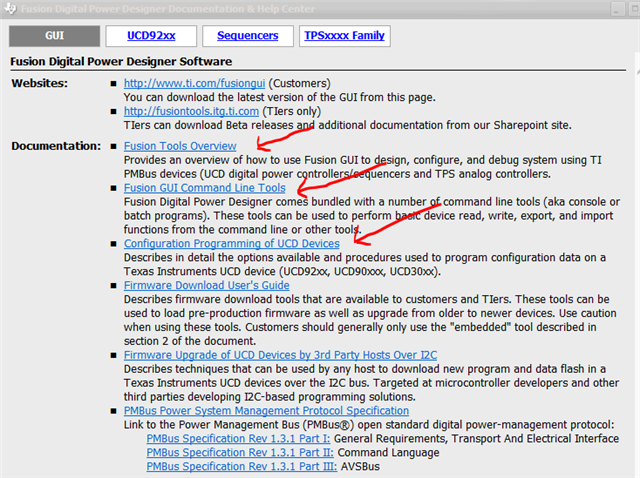
Task: Click the TI logo icon in title bar
Action: (10, 9)
